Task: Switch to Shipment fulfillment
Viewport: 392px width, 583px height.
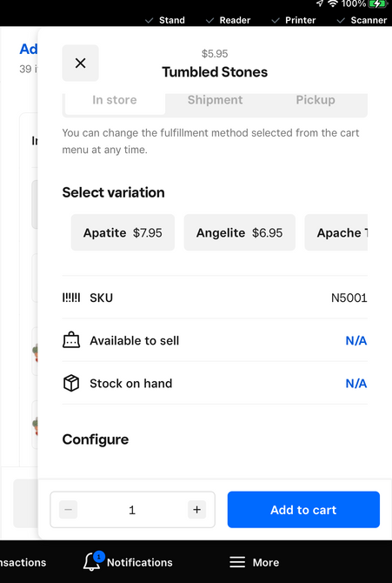Action: tap(216, 100)
